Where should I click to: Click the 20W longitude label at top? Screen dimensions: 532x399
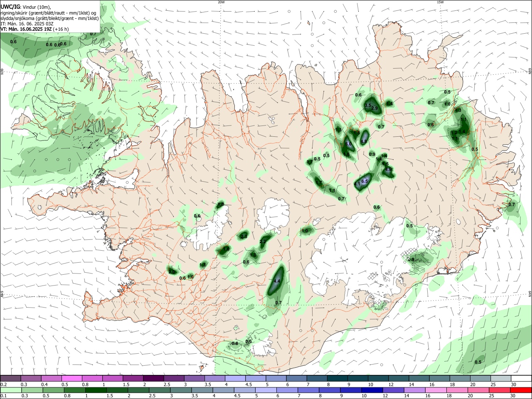[x=221, y=2]
